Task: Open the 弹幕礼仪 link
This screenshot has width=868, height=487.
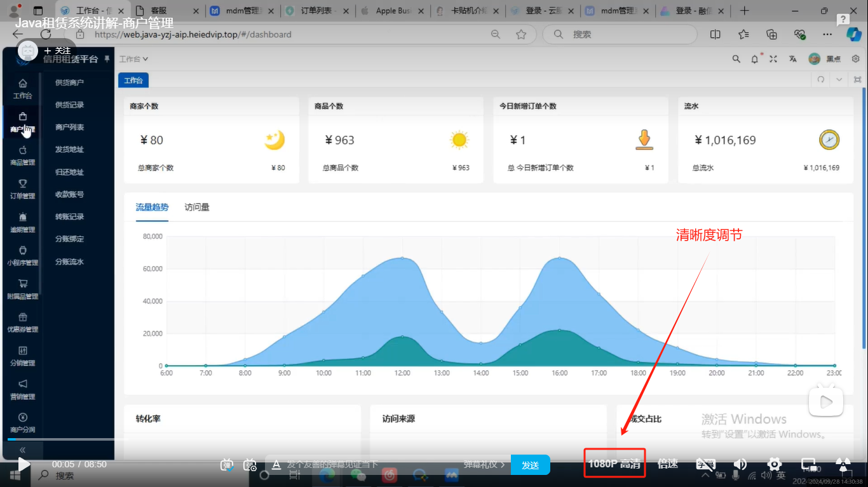Action: pos(484,465)
